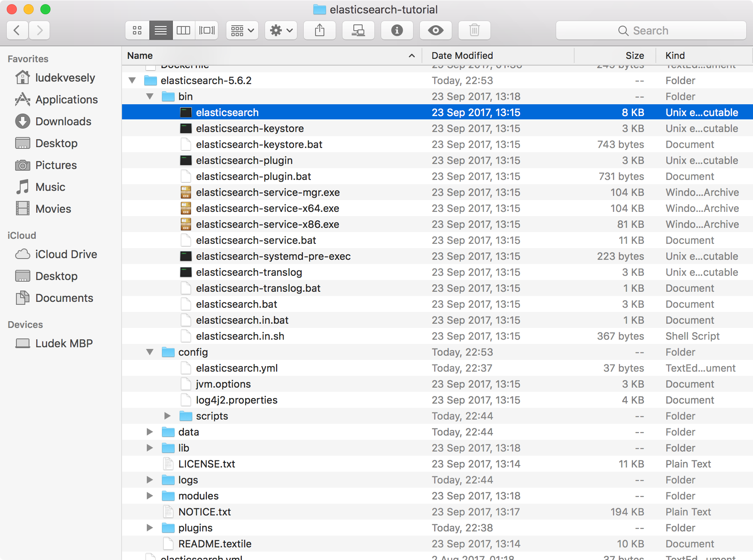Sort by the Name column header
753x560 pixels.
272,55
